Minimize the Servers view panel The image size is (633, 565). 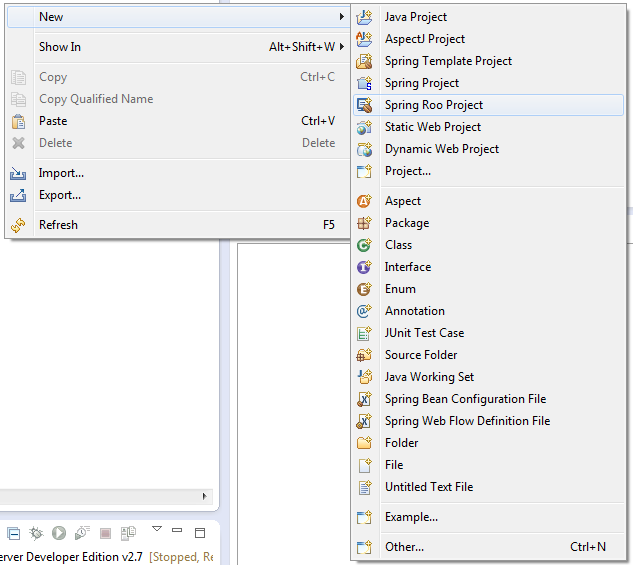click(177, 530)
